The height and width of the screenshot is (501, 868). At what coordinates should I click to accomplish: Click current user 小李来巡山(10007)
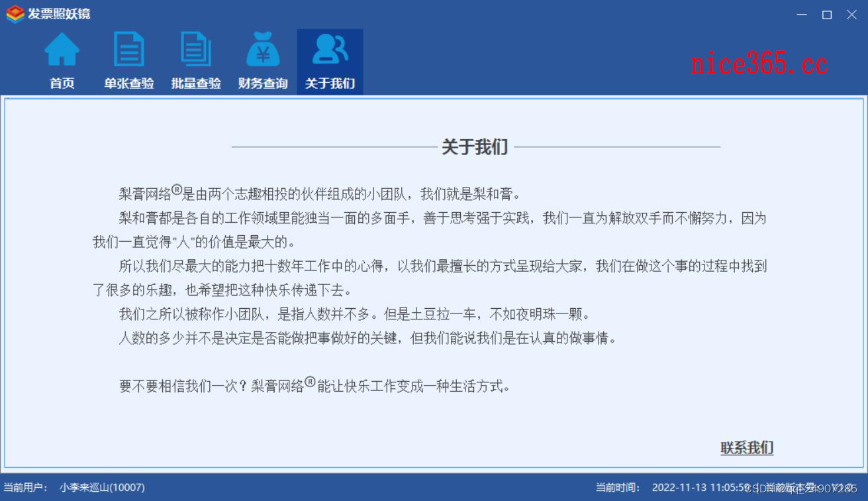coord(102,488)
